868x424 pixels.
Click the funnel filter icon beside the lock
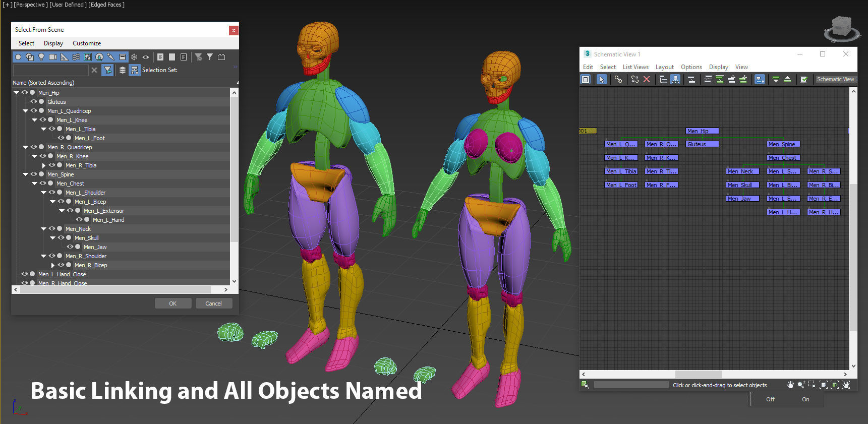210,57
